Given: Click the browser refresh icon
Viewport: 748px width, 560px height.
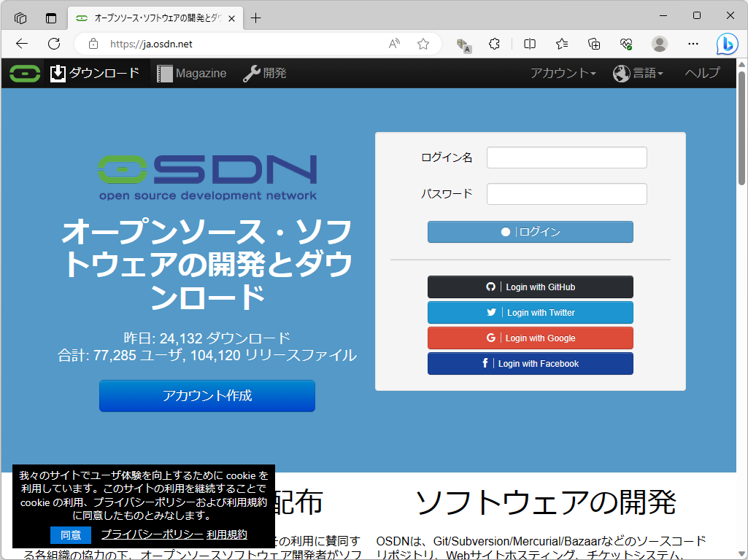Looking at the screenshot, I should 53,44.
